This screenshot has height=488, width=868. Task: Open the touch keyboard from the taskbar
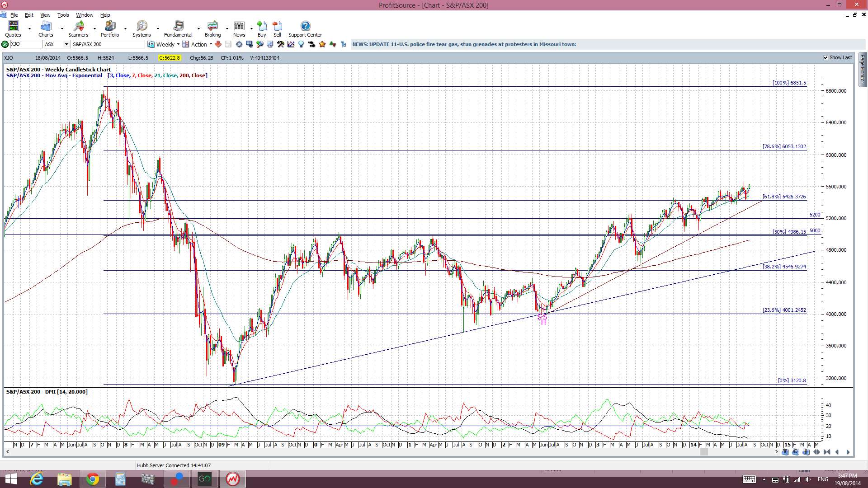(x=749, y=479)
